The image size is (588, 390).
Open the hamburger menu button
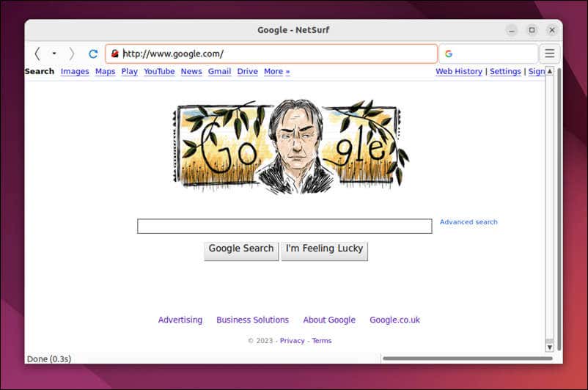(x=549, y=54)
